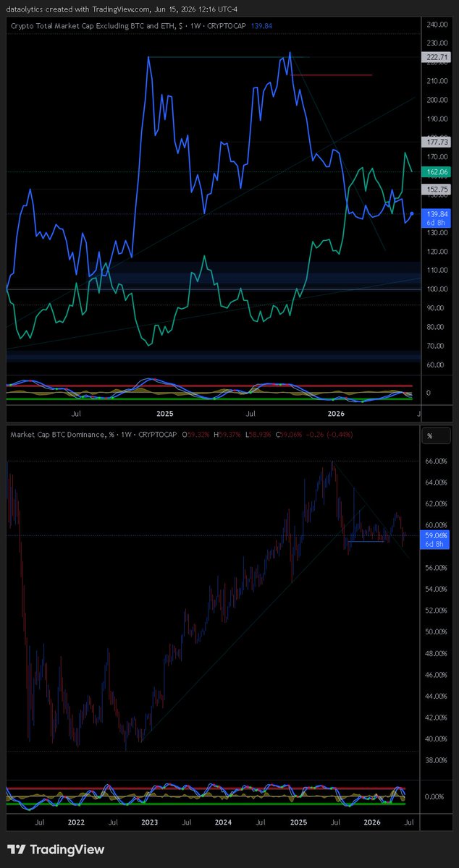Click the 2026 label on the dominance time axis
The height and width of the screenshot is (868, 459).
point(372,822)
